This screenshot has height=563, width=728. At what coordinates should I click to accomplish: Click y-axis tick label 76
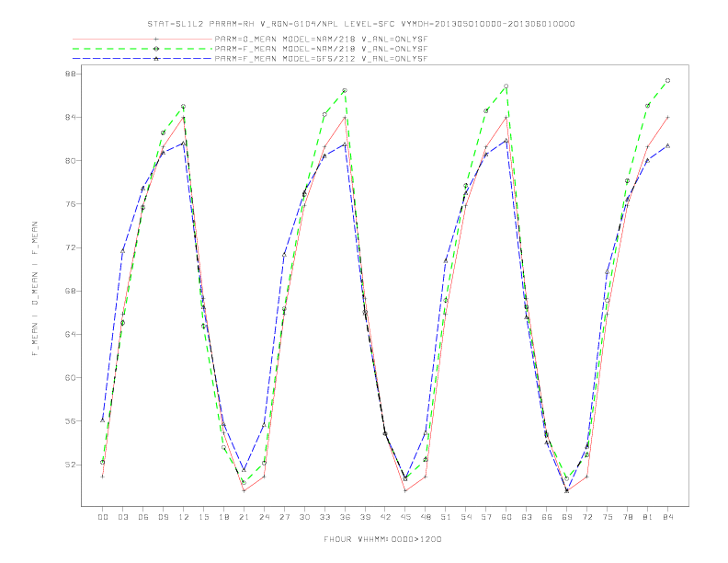coord(72,204)
